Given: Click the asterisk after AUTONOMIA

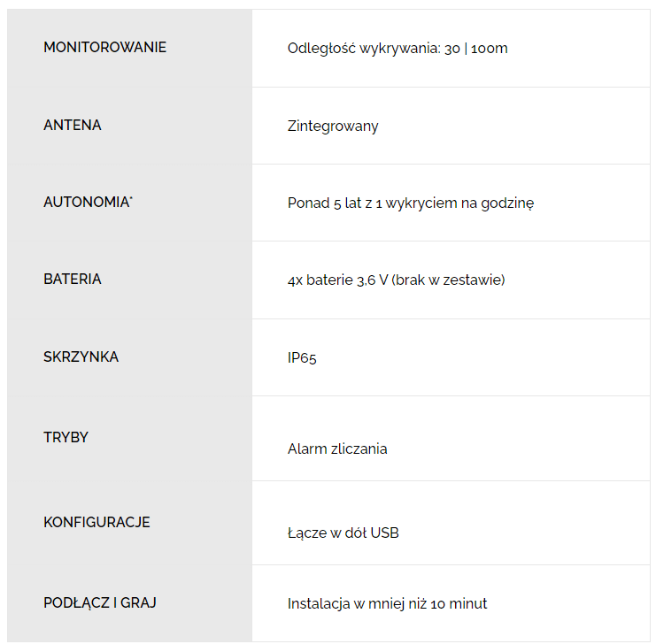Looking at the screenshot, I should [131, 197].
